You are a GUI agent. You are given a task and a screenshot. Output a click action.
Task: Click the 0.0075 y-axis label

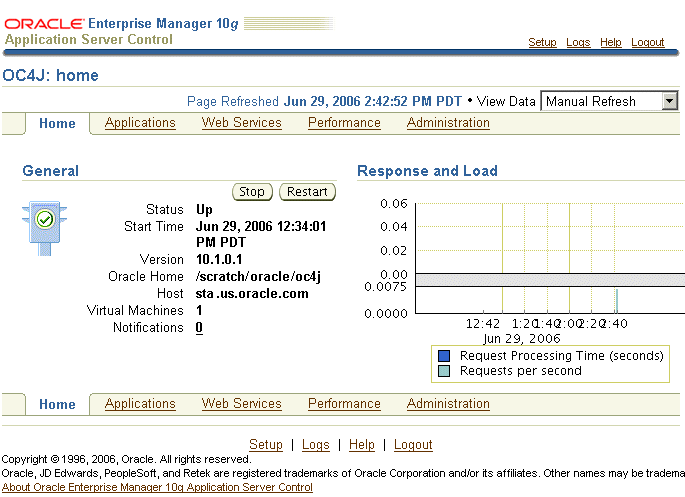click(385, 286)
